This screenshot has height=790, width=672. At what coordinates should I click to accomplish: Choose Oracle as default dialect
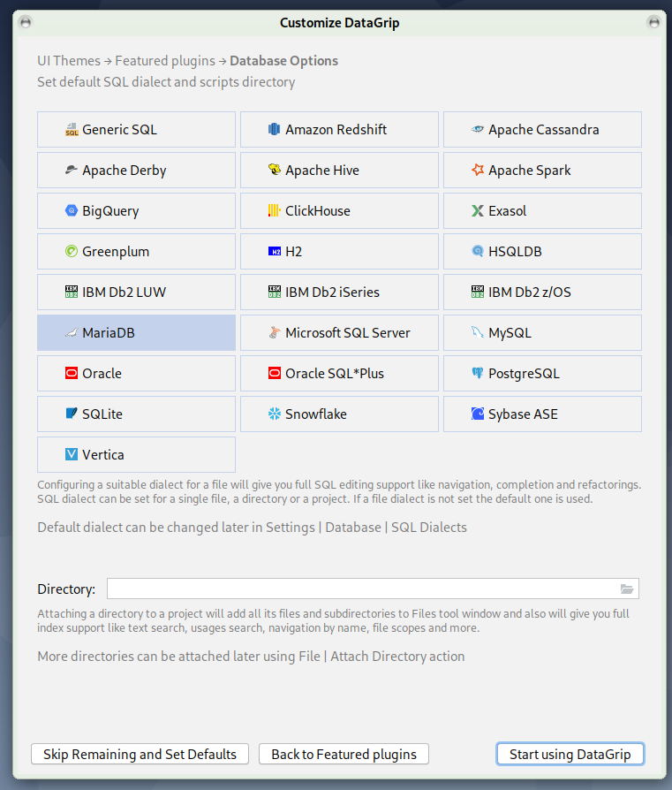click(x=136, y=373)
